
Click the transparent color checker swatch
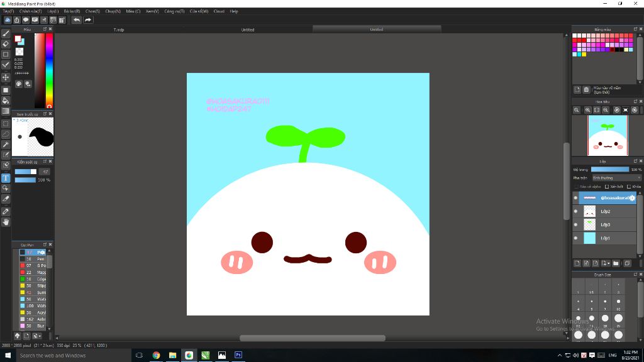point(19,52)
